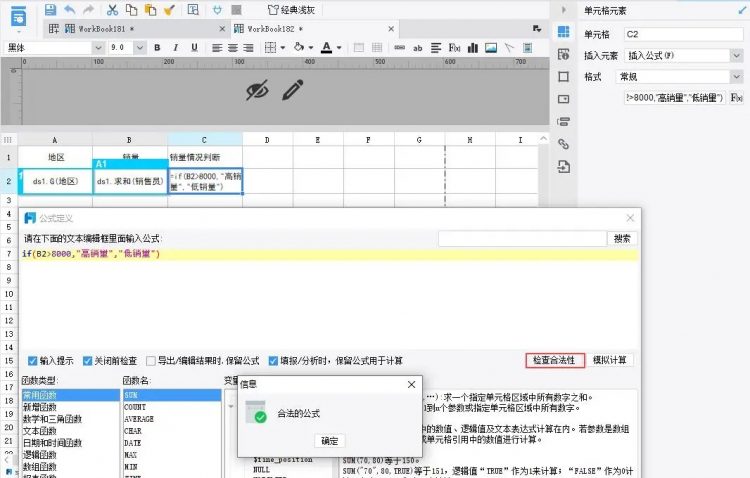Select the COUNT function
Screen dimensions: 750x478
[x=135, y=407]
